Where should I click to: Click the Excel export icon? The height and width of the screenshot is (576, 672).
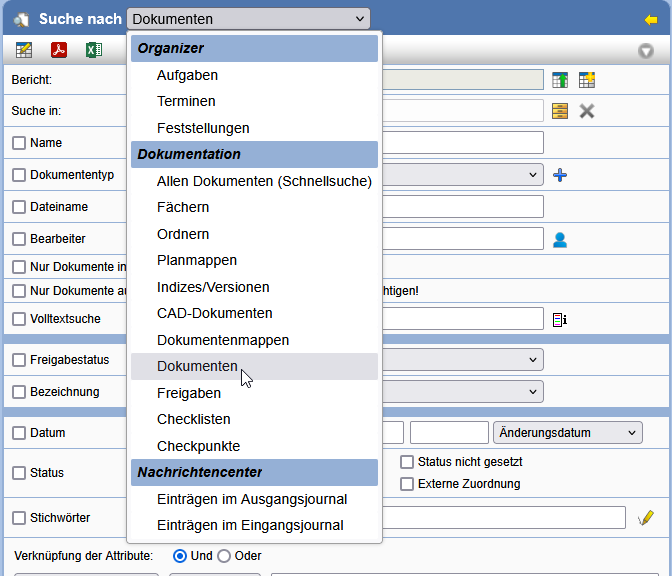tap(93, 51)
